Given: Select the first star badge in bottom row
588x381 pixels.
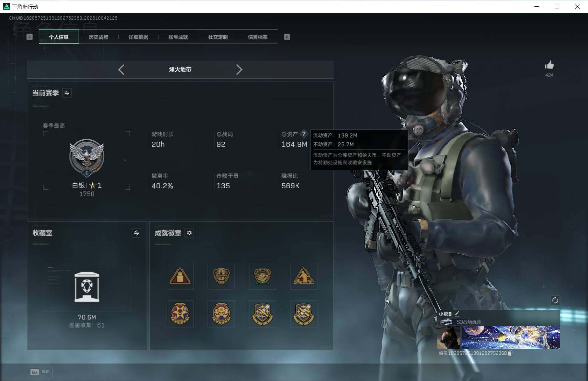Looking at the screenshot, I should [180, 314].
